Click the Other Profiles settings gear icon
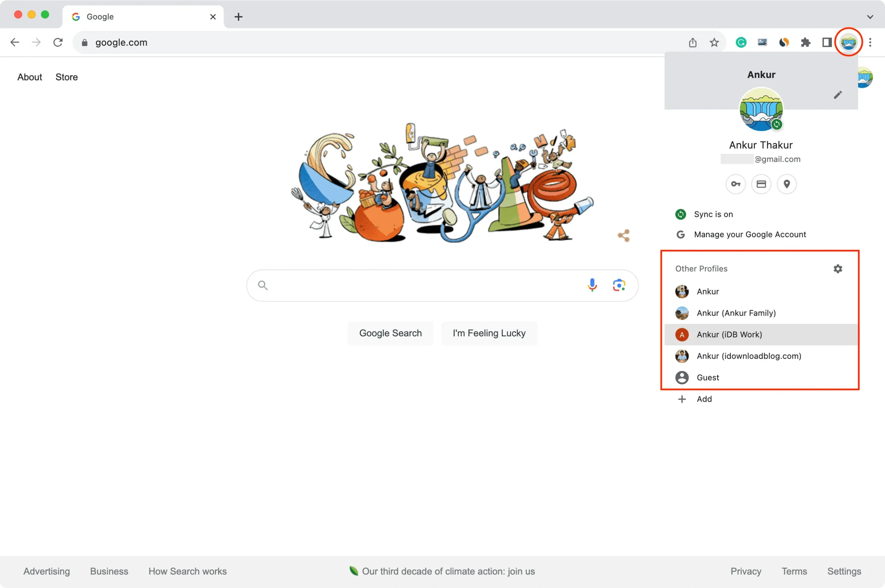 pos(838,268)
